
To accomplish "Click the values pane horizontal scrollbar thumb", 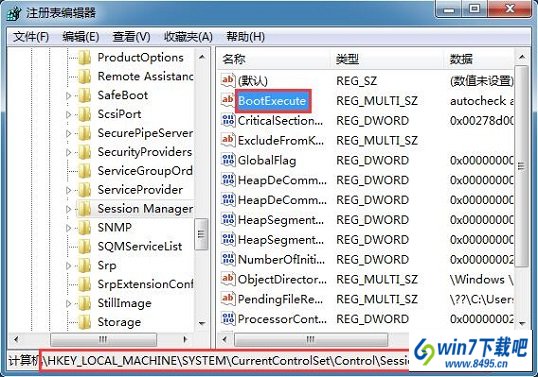I will (x=311, y=340).
